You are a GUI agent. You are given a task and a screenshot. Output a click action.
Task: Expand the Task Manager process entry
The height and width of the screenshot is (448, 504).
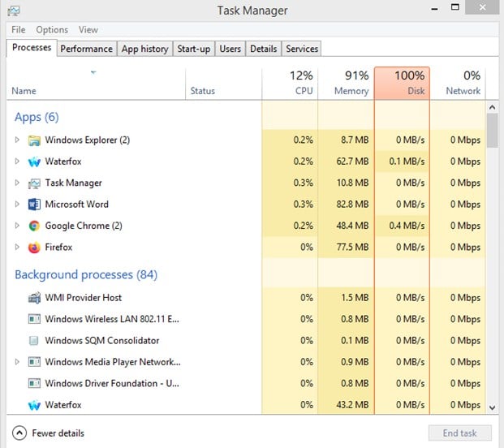[x=17, y=183]
